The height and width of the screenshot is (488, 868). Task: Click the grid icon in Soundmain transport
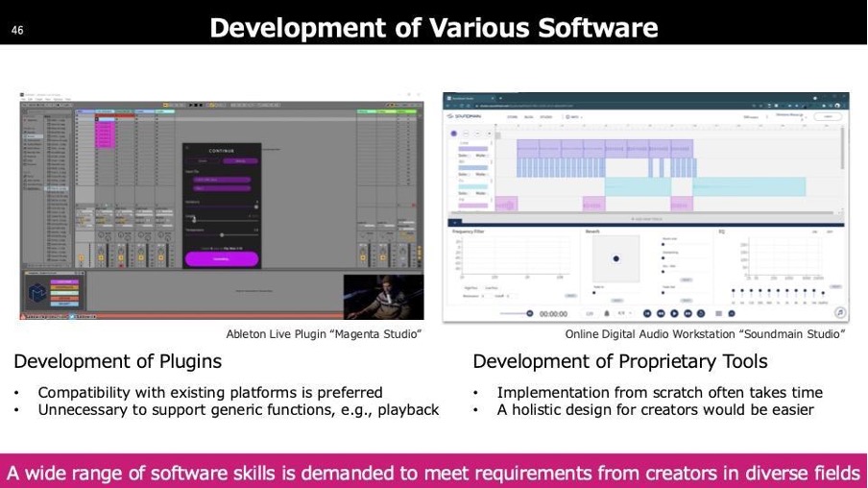[x=718, y=313]
